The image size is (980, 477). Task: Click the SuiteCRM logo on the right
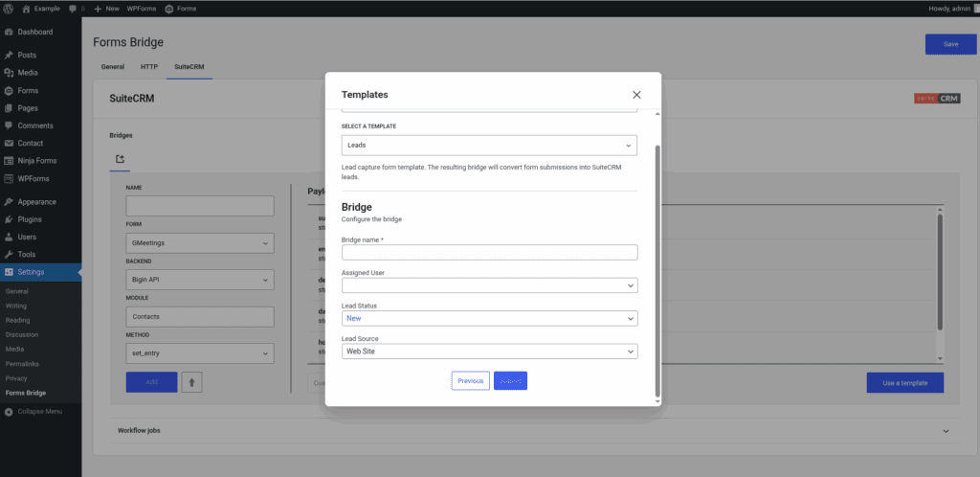(x=937, y=98)
